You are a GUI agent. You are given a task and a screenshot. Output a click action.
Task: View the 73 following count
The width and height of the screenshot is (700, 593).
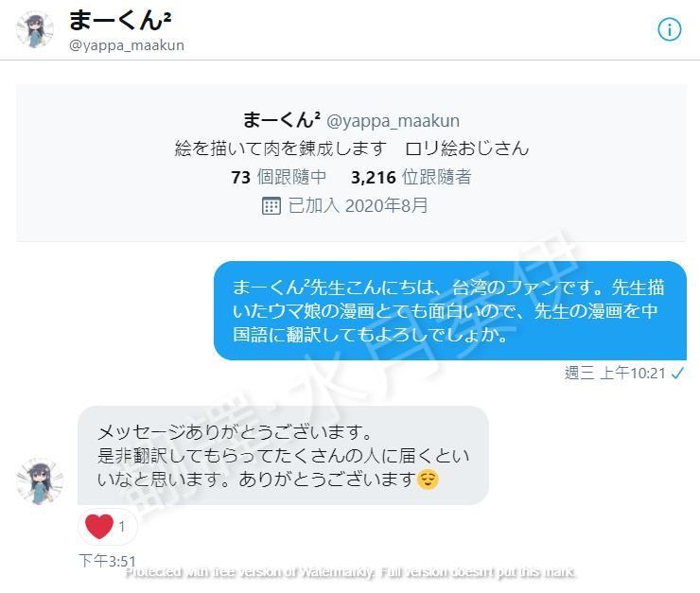(x=278, y=177)
